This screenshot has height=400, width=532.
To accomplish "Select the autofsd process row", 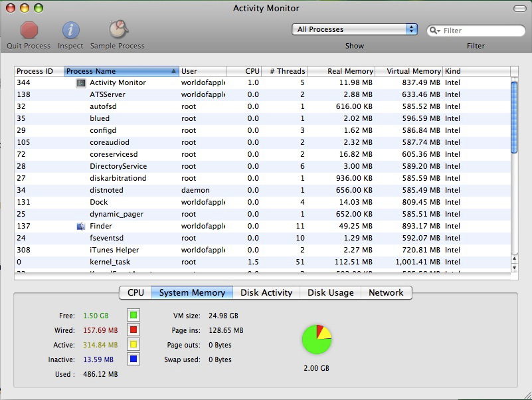I will pyautogui.click(x=262, y=106).
